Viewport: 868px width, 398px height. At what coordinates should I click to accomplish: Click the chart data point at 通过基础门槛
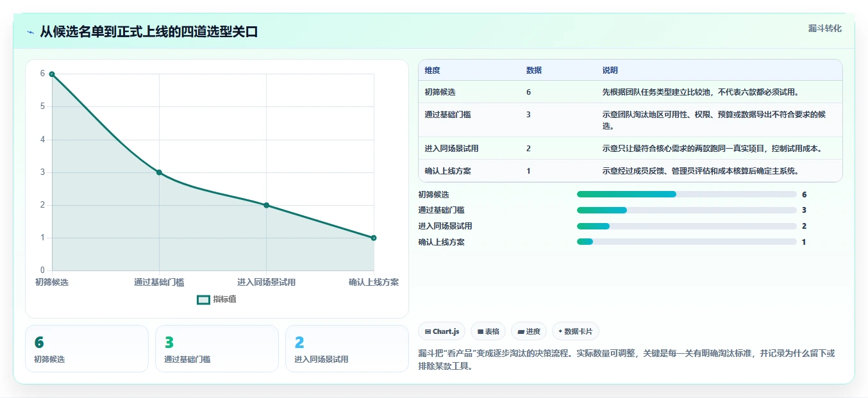(x=159, y=172)
